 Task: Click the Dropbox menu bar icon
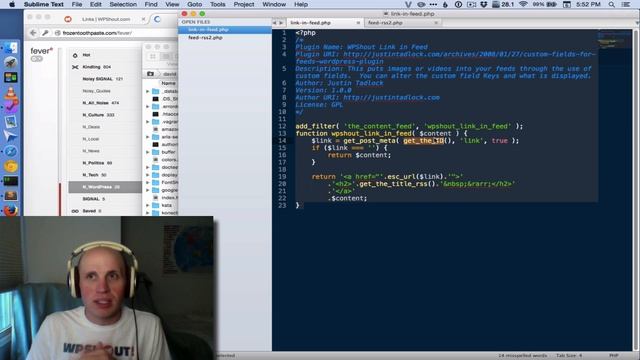coord(484,4)
